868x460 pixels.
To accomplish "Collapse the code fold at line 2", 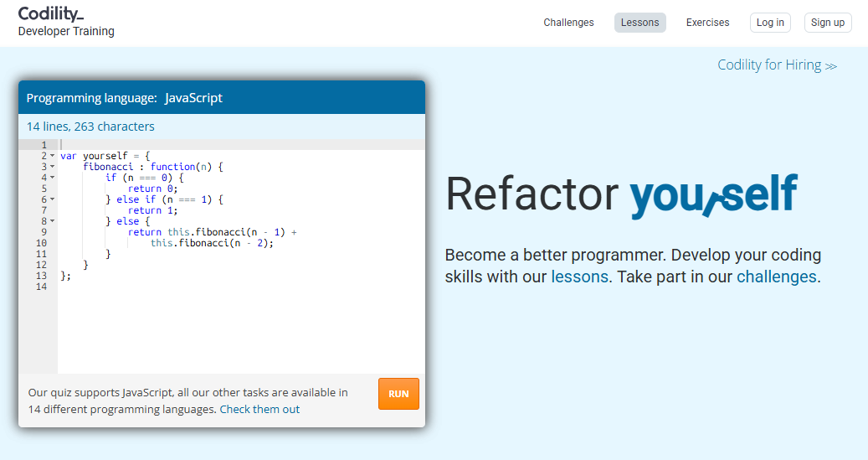I will [x=53, y=156].
